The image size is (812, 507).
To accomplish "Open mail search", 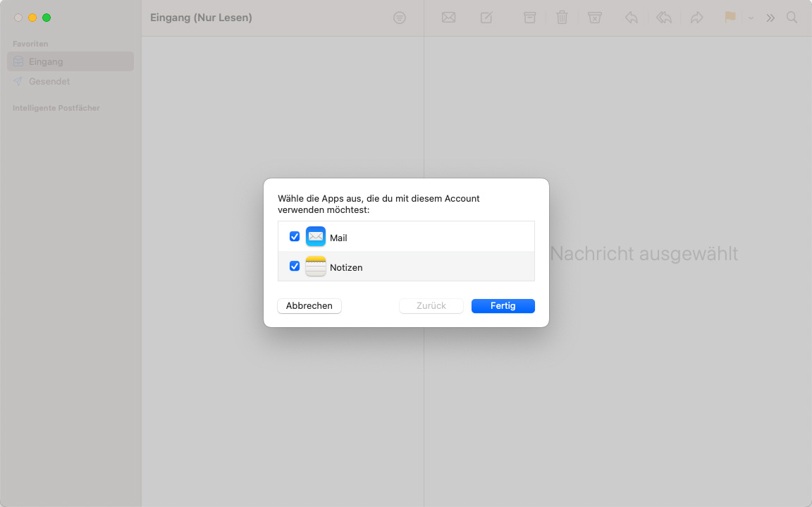I will click(792, 18).
